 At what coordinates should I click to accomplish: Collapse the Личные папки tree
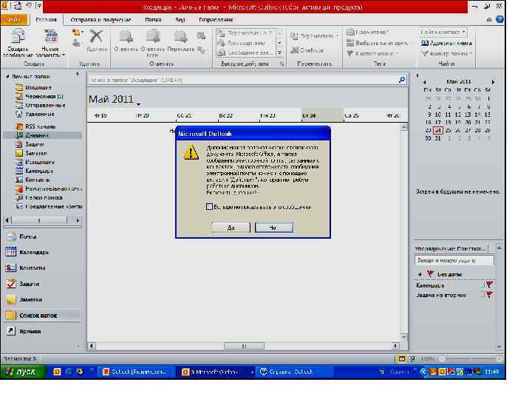point(7,76)
